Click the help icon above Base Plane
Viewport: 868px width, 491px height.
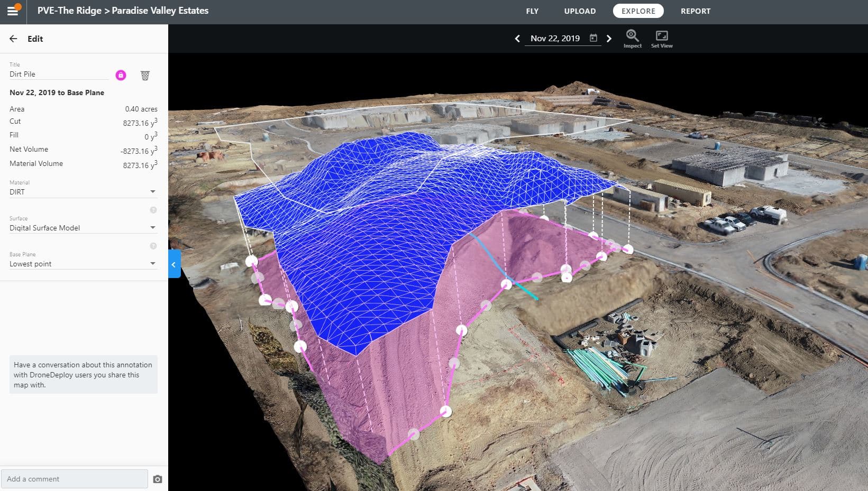[x=153, y=246]
